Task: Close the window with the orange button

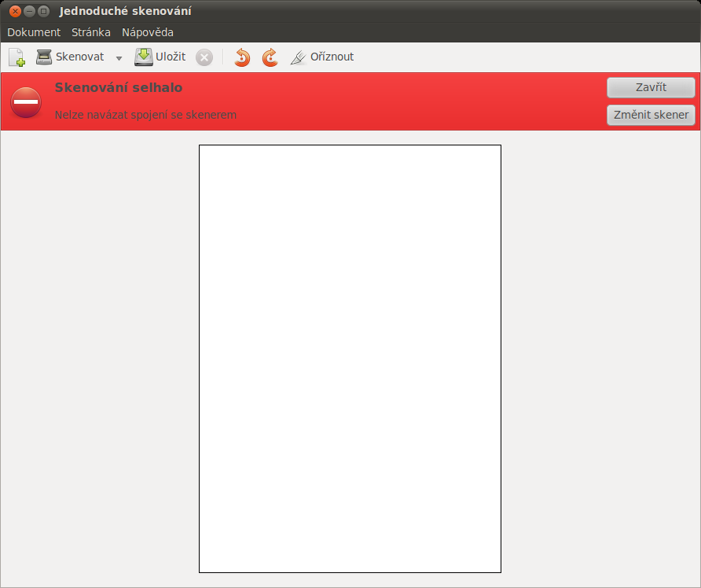Action: pyautogui.click(x=15, y=11)
